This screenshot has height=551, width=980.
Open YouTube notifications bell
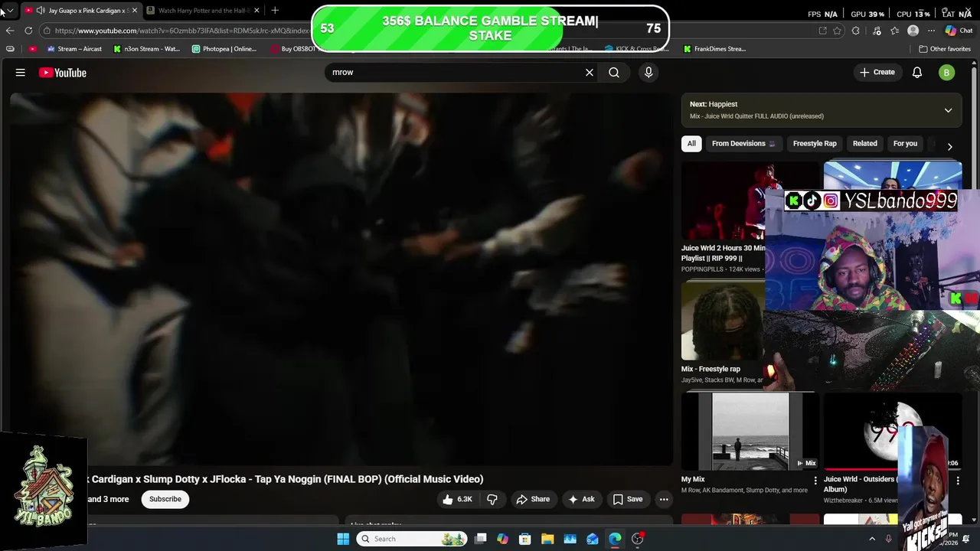(x=917, y=72)
